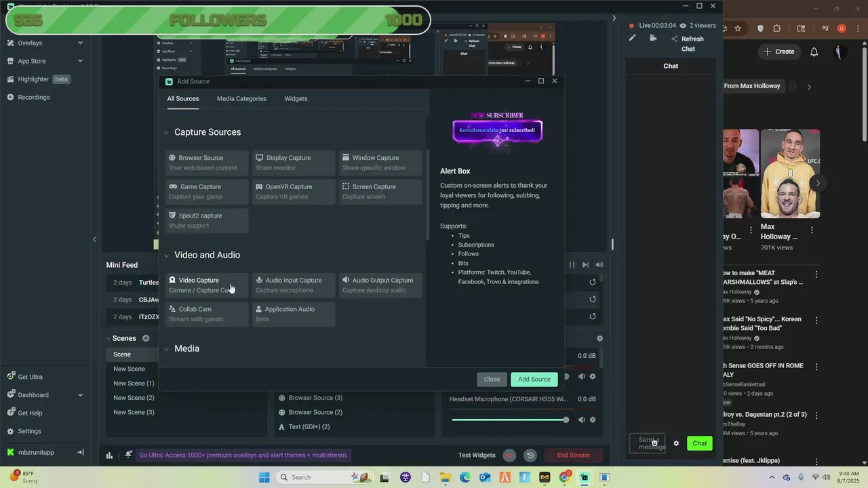Collapse left pane with side arrow
Viewport: 868px width, 488px height.
coord(94,239)
